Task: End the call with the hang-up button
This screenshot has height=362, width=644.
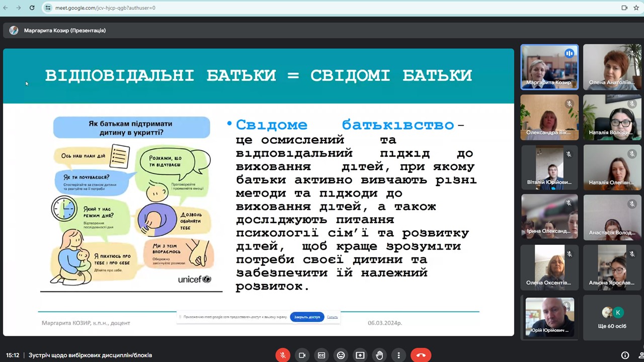Action: coord(421,355)
